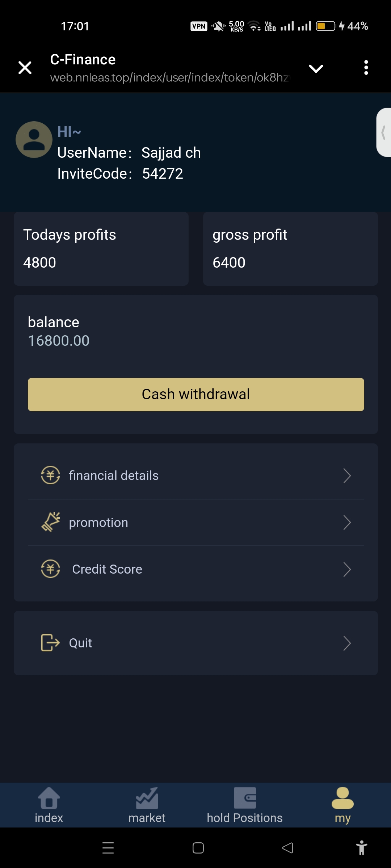Image resolution: width=391 pixels, height=868 pixels.
Task: Tap the Android back navigation button
Action: 288,848
